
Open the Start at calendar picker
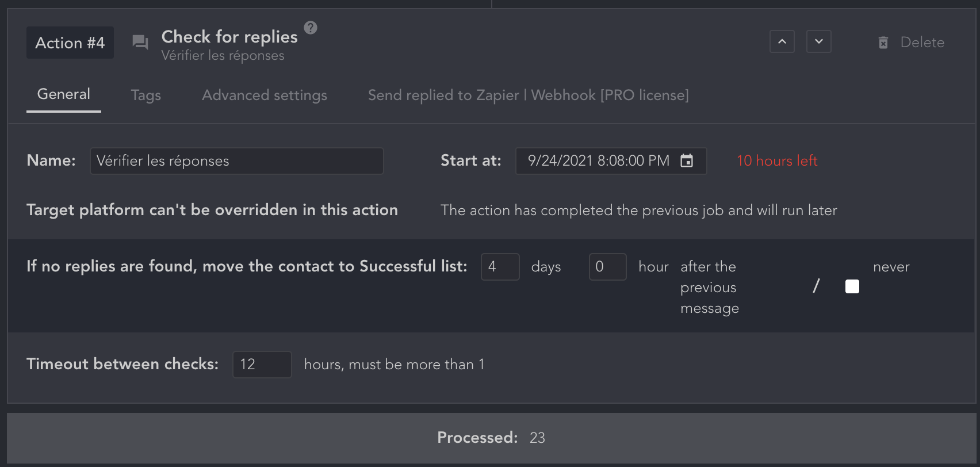pos(687,161)
